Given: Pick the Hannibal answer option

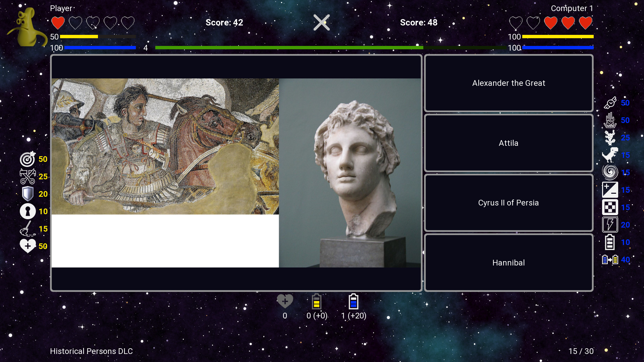Looking at the screenshot, I should pos(508,263).
